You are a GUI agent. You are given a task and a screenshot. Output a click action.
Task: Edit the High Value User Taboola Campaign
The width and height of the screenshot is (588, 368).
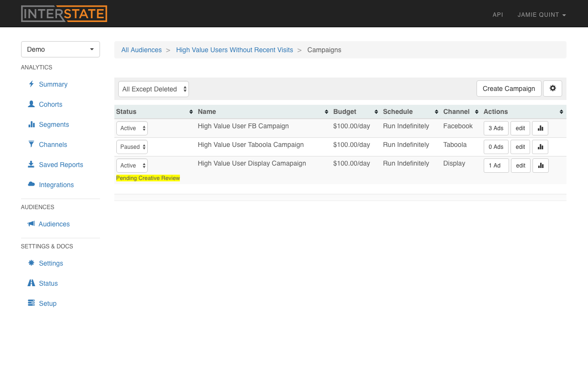(x=521, y=147)
